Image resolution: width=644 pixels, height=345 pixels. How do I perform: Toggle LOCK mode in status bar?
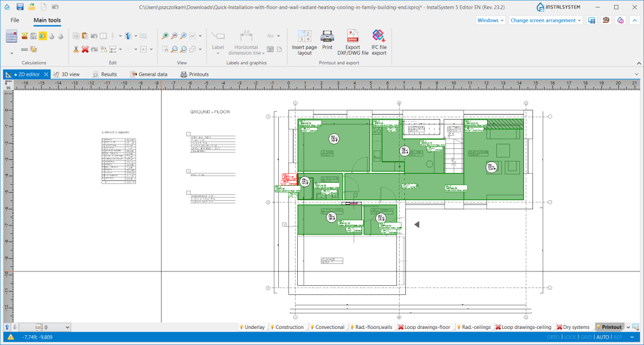click(x=570, y=337)
